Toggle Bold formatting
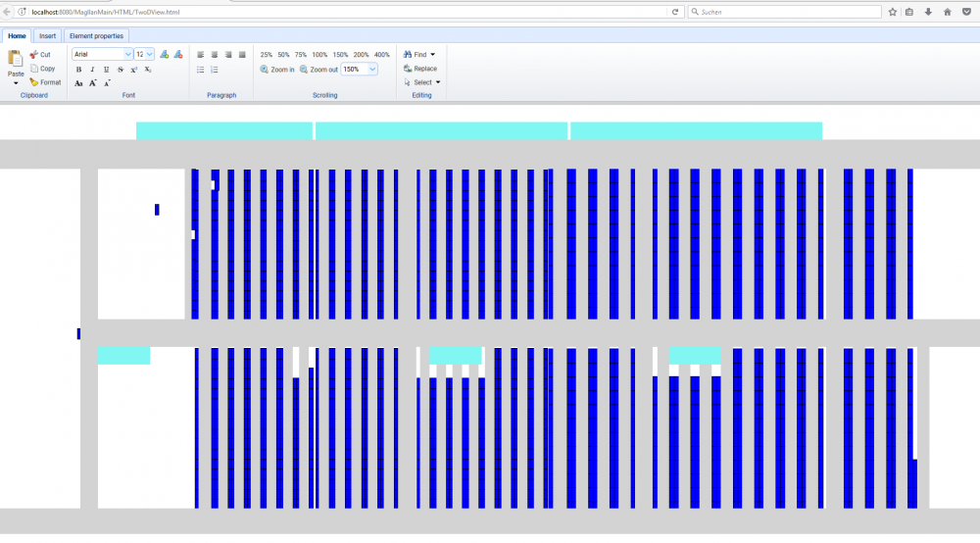 coord(78,70)
